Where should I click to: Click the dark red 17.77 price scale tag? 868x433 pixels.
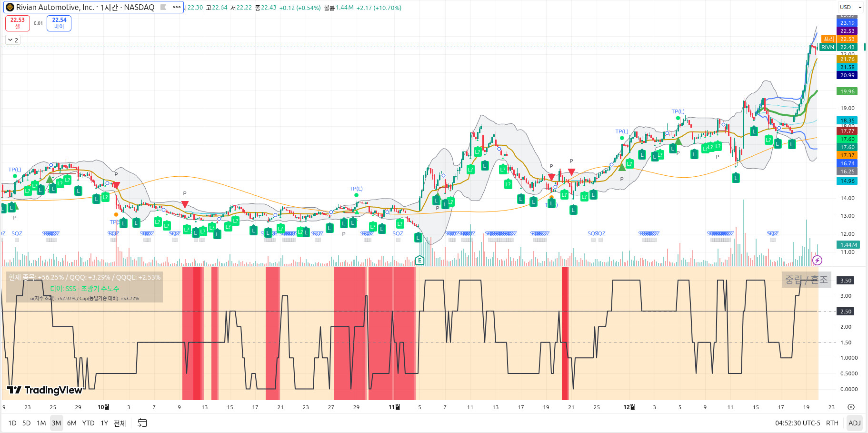[x=848, y=131]
